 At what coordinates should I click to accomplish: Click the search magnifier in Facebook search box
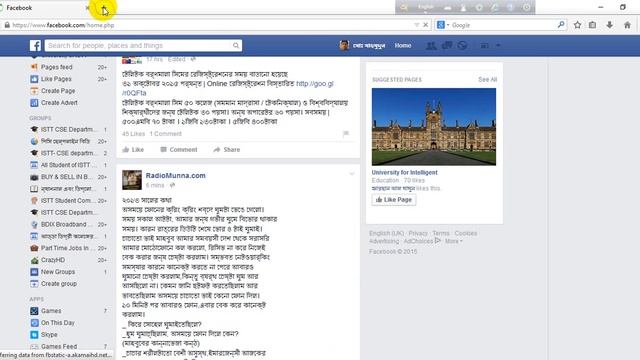[236, 45]
